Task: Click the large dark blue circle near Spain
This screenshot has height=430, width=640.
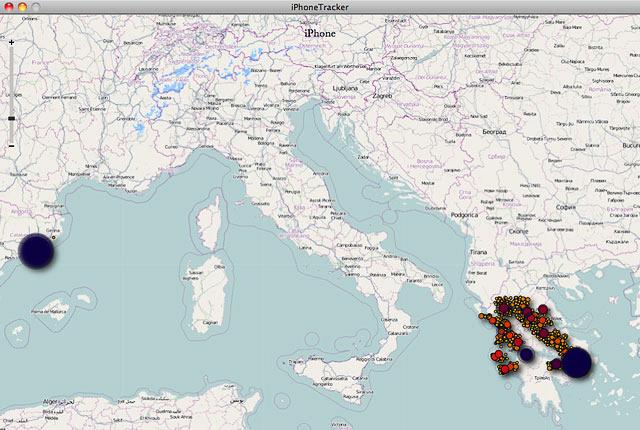Action: [x=36, y=251]
